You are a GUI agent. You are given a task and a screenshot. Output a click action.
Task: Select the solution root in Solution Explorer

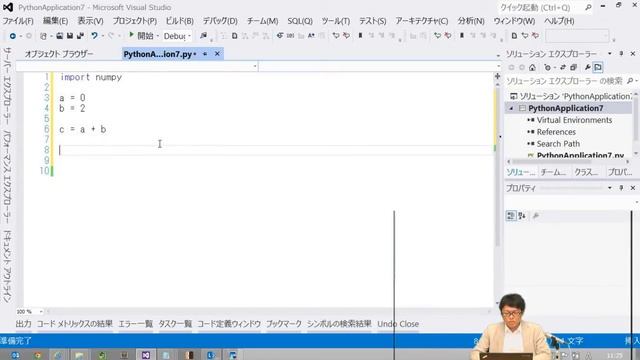[571, 96]
